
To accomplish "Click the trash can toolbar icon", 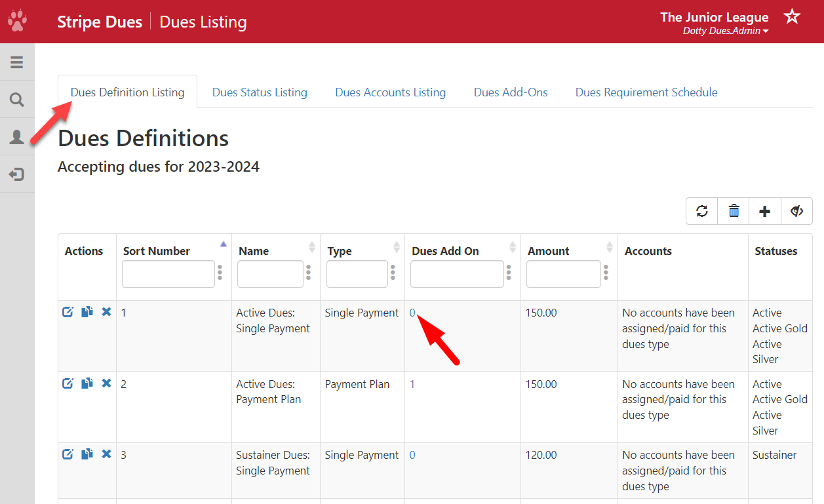I will (x=734, y=211).
